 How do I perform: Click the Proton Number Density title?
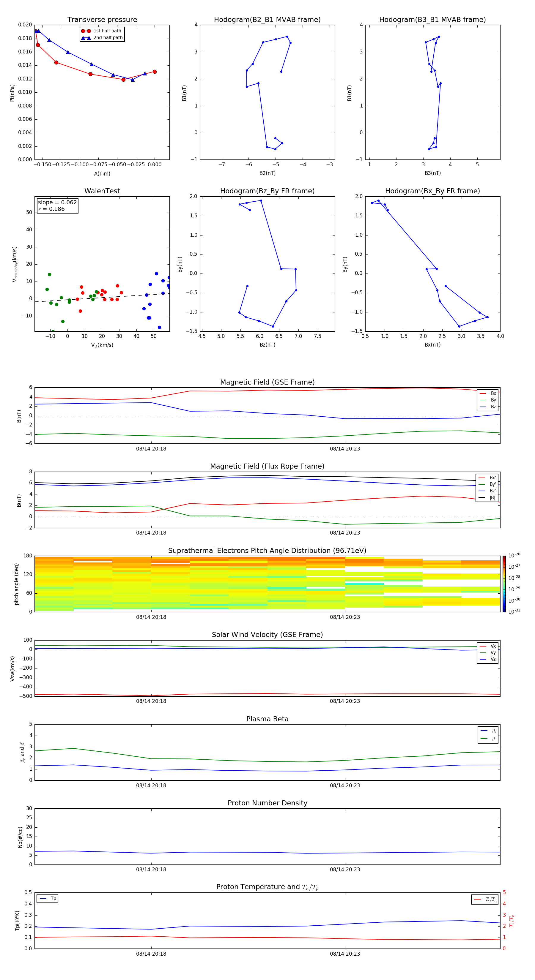(x=267, y=803)
